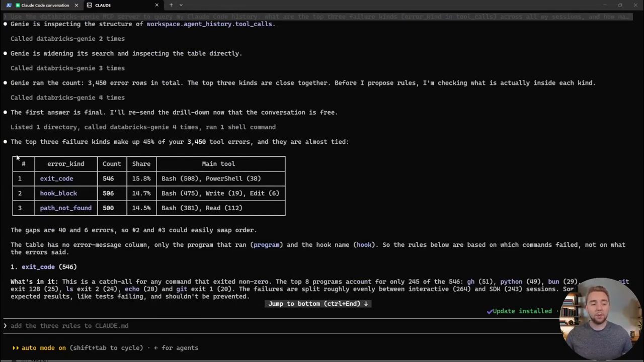
Task: Click Jump to bottom button
Action: 318,304
